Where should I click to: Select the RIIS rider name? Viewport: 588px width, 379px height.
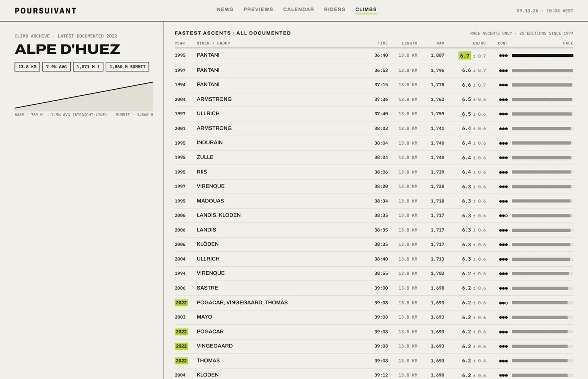click(202, 172)
